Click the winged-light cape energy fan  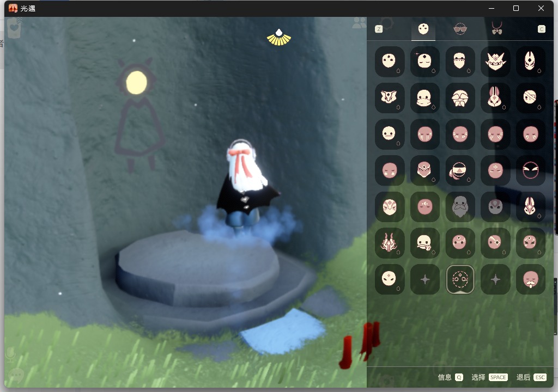pos(279,38)
